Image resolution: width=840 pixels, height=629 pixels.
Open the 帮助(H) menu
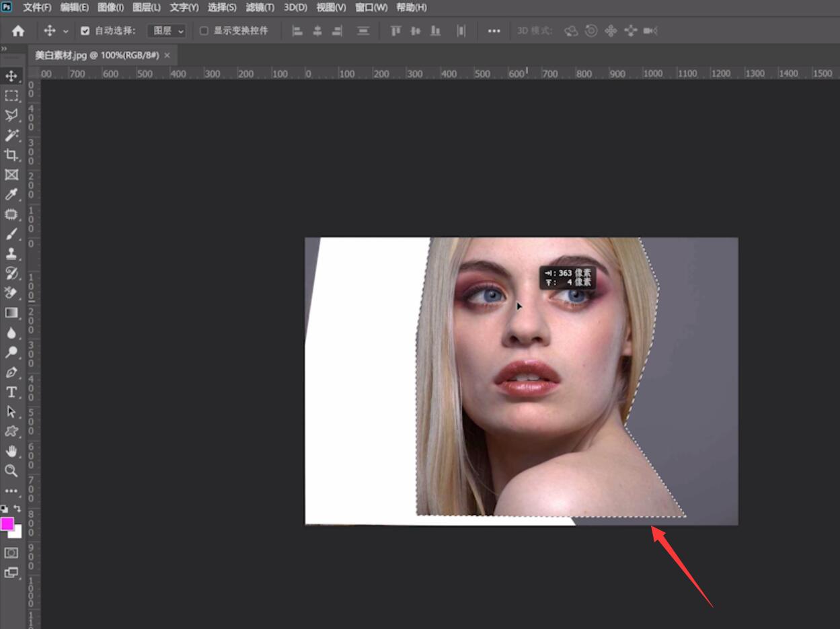(x=411, y=7)
